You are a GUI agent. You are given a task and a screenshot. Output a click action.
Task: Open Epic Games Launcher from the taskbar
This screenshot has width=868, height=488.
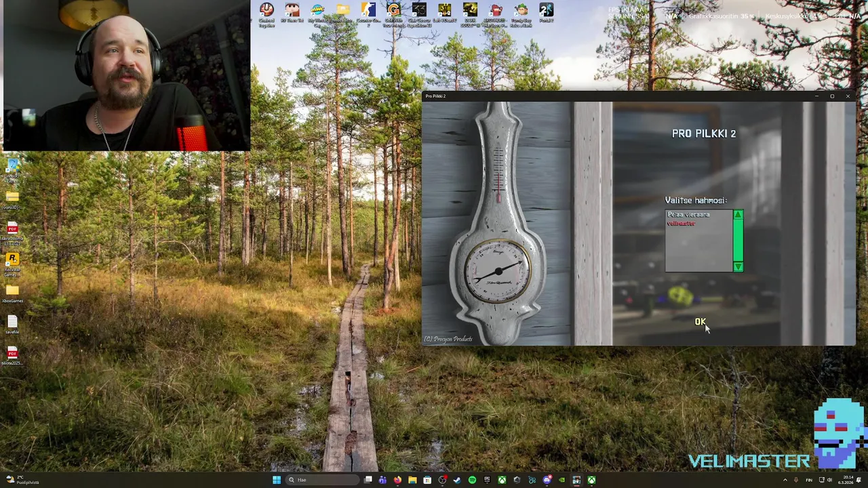pos(487,480)
